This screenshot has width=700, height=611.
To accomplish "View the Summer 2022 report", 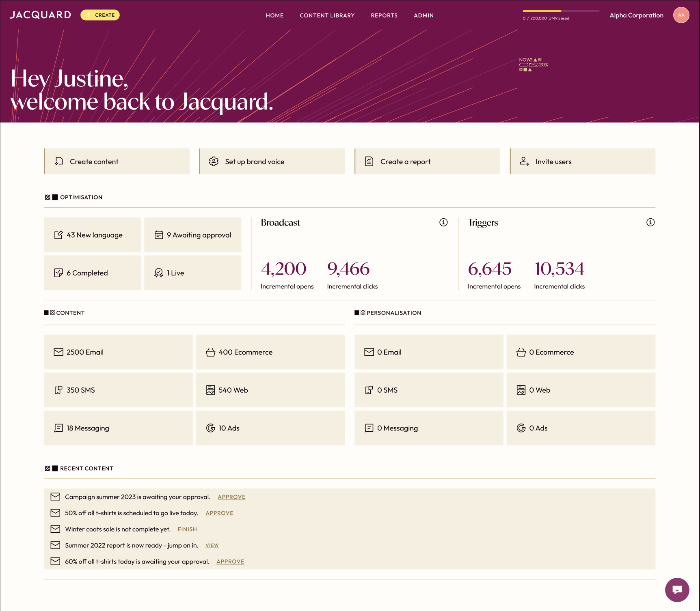I will point(212,545).
